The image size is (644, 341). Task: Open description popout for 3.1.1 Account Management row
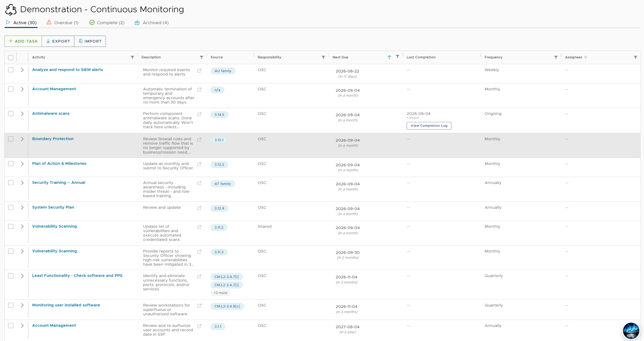[x=199, y=326]
